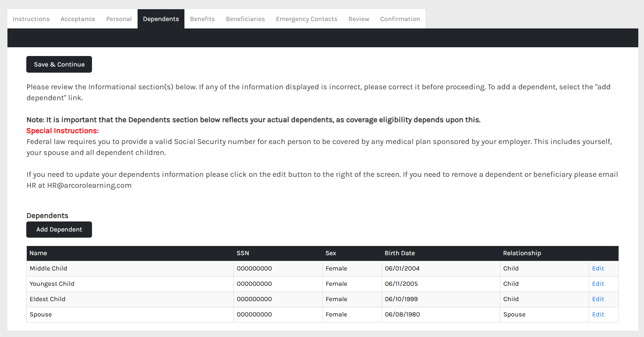This screenshot has width=644, height=337.
Task: Open the Emergency Contacts tab
Action: pos(307,19)
